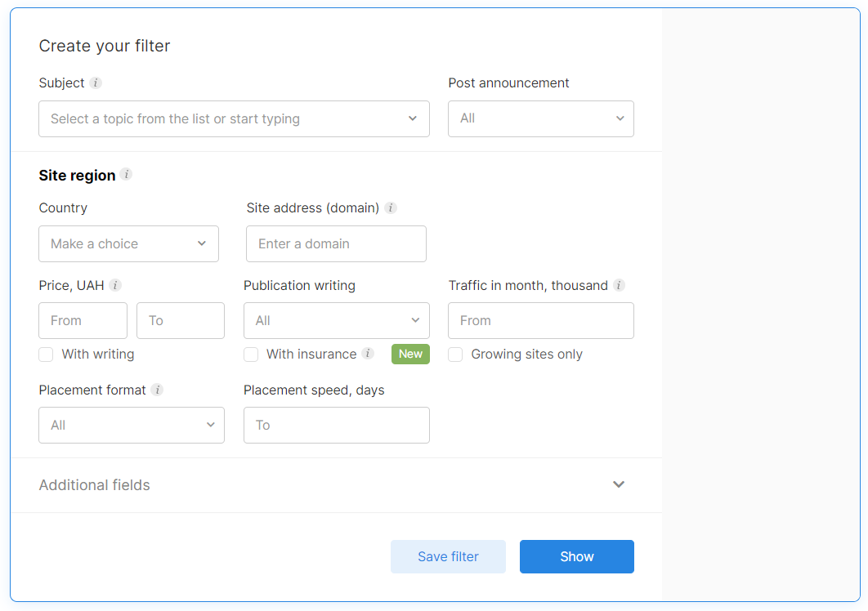
Task: Click the Price To input field
Action: tap(181, 321)
